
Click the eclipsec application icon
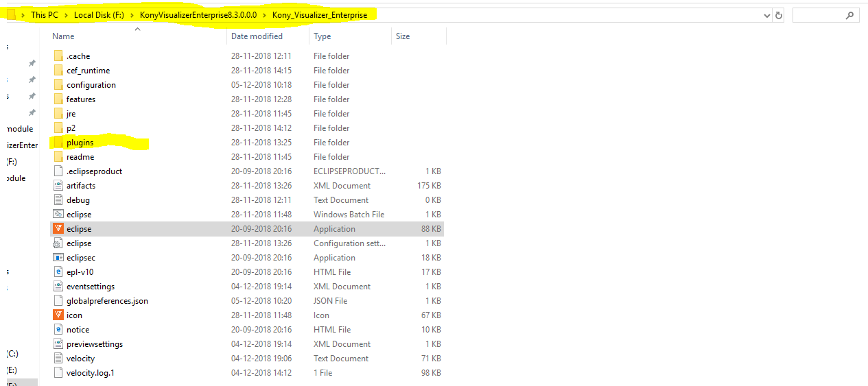coord(58,258)
